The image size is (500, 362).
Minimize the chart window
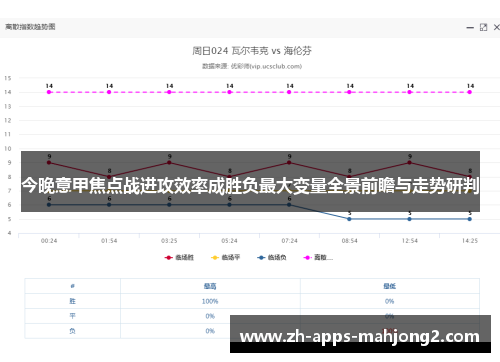pyautogui.click(x=470, y=28)
